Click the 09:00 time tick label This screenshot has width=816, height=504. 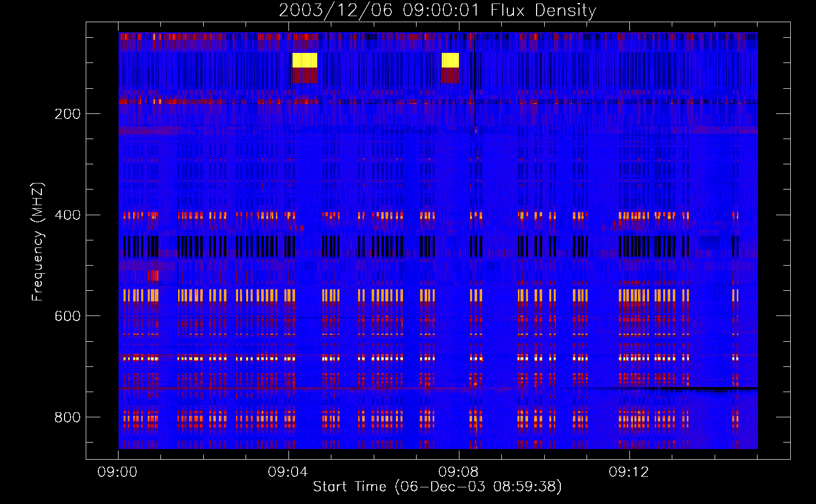pos(118,472)
